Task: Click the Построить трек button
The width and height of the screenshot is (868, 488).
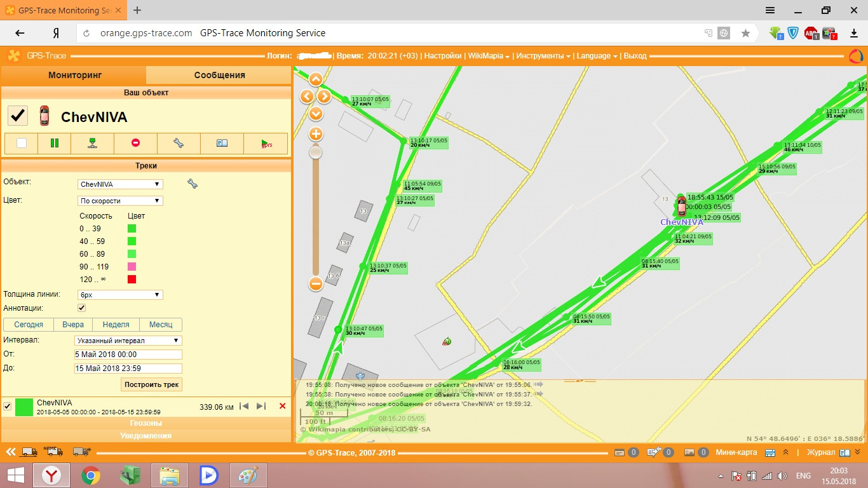Action: [152, 384]
